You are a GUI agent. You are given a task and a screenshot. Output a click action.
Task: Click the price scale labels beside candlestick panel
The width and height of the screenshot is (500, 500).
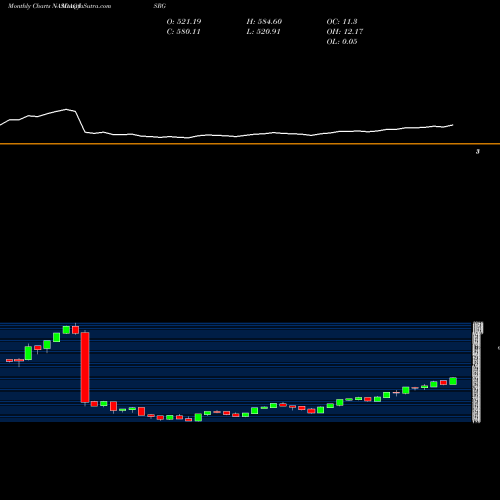(477, 372)
